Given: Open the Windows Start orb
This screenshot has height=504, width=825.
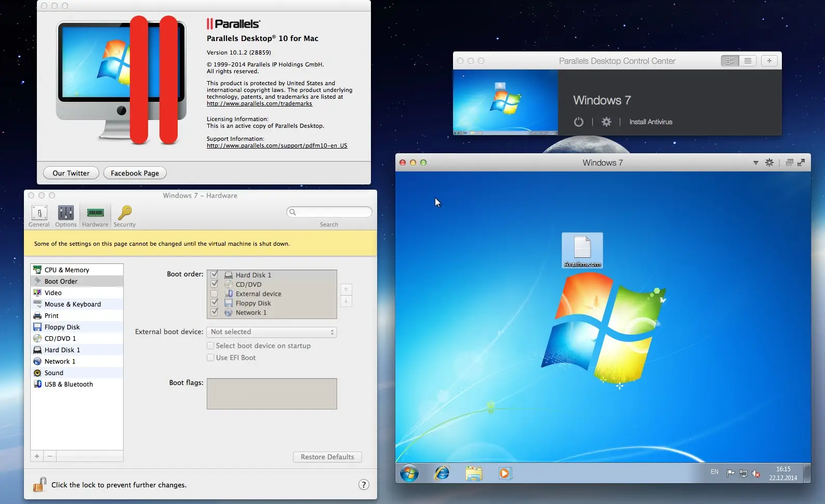Looking at the screenshot, I should click(x=409, y=473).
